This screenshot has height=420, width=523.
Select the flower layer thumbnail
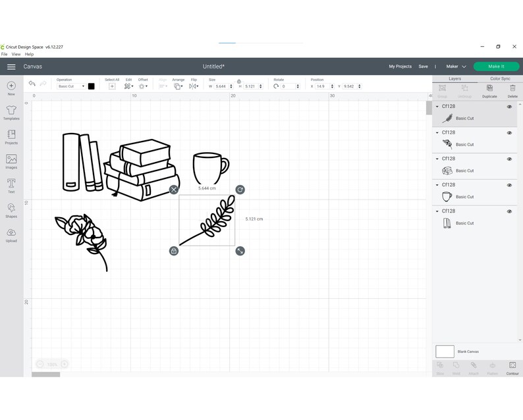pos(447,144)
